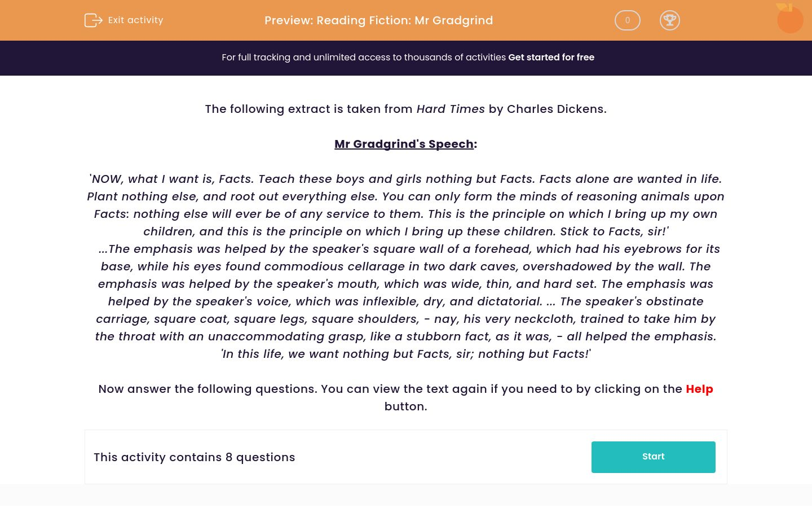Screen dimensions: 812x508
Task: Click the text stating activity contains 8 questions
Action: (x=194, y=457)
